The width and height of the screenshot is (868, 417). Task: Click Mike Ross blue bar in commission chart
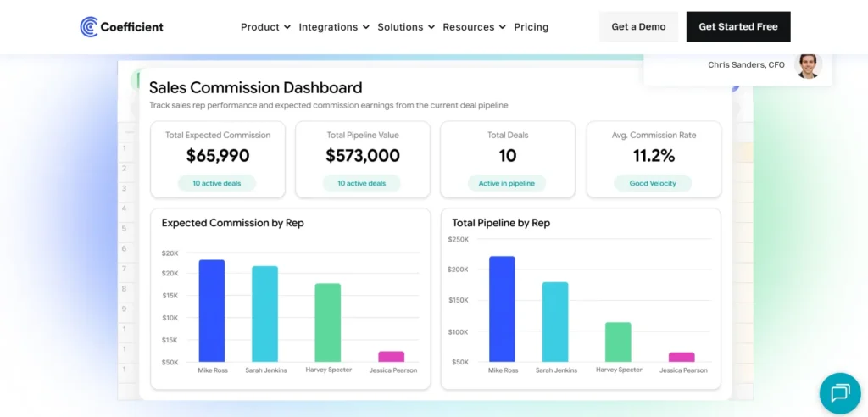pyautogui.click(x=212, y=311)
